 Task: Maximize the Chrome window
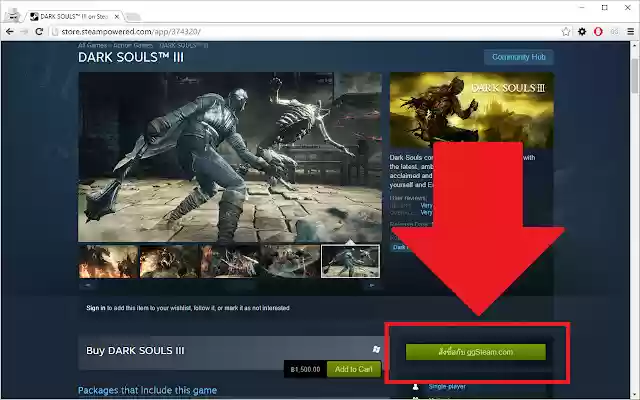(x=605, y=8)
